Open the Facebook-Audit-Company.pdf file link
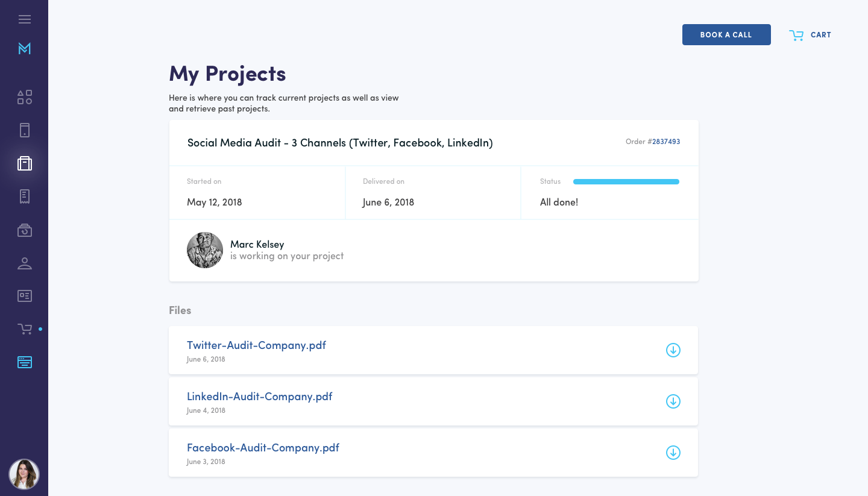Screen dimensions: 868x496 pyautogui.click(x=263, y=448)
